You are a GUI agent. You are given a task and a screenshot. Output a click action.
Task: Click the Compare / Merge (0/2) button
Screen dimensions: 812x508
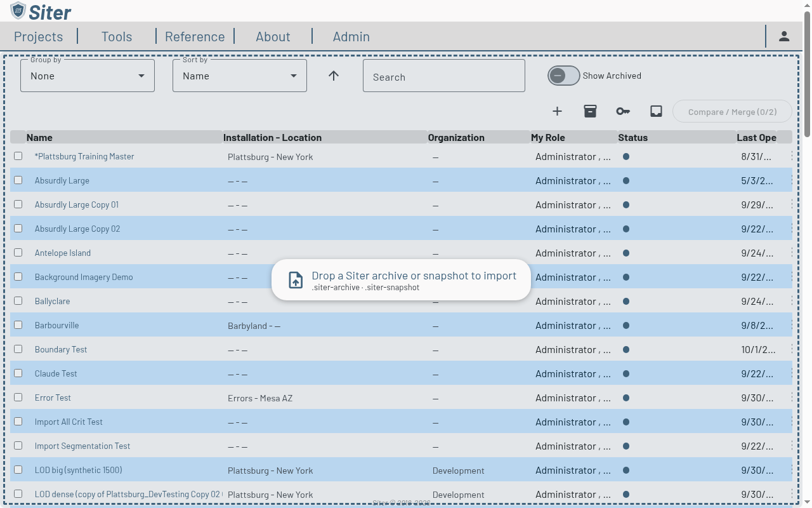(x=732, y=112)
